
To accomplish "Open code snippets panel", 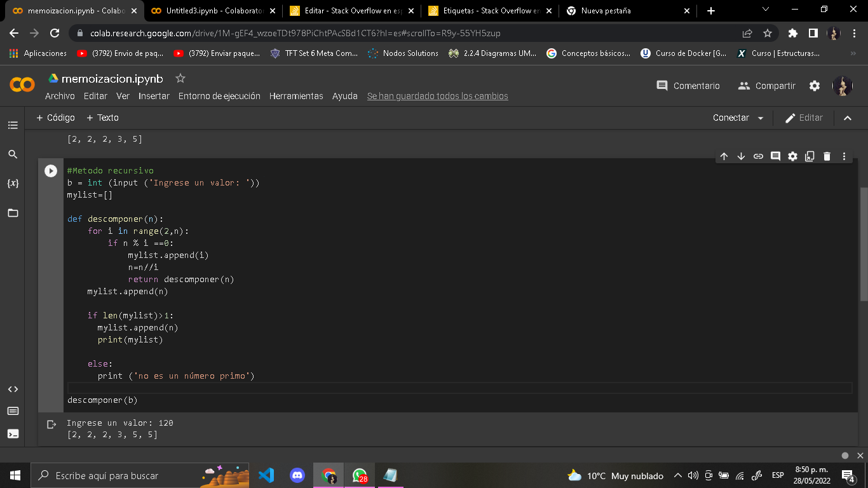I will point(13,389).
